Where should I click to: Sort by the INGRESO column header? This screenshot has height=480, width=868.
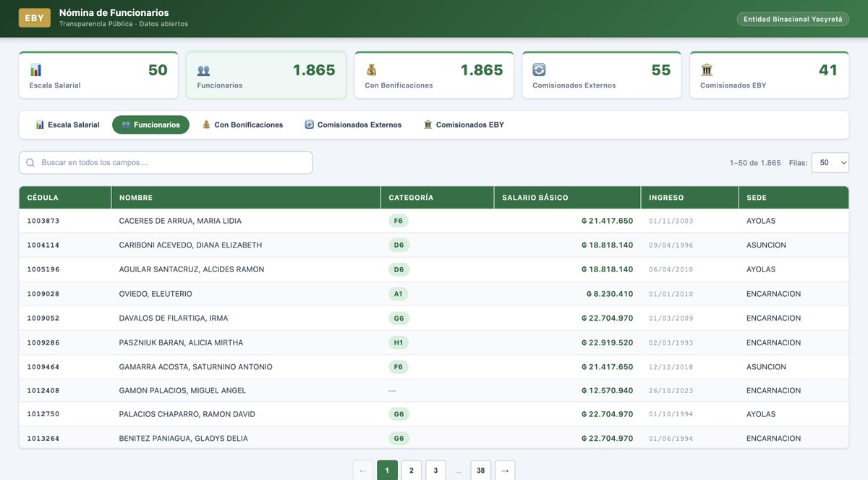pos(689,198)
